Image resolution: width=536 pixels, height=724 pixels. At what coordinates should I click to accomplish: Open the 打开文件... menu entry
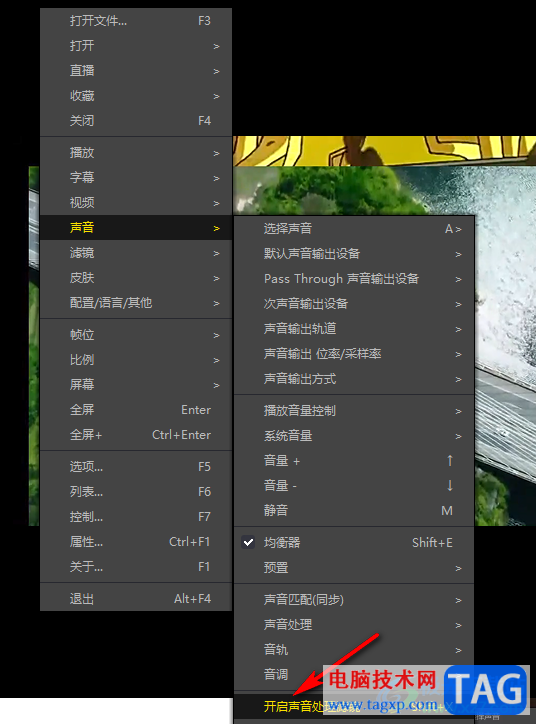coord(136,21)
